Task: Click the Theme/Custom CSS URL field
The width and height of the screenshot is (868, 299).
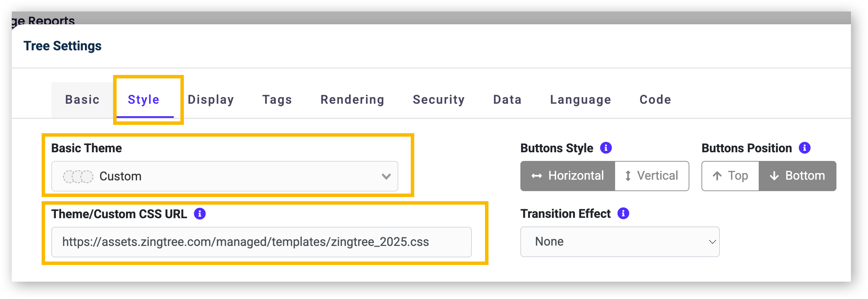Action: (x=261, y=242)
